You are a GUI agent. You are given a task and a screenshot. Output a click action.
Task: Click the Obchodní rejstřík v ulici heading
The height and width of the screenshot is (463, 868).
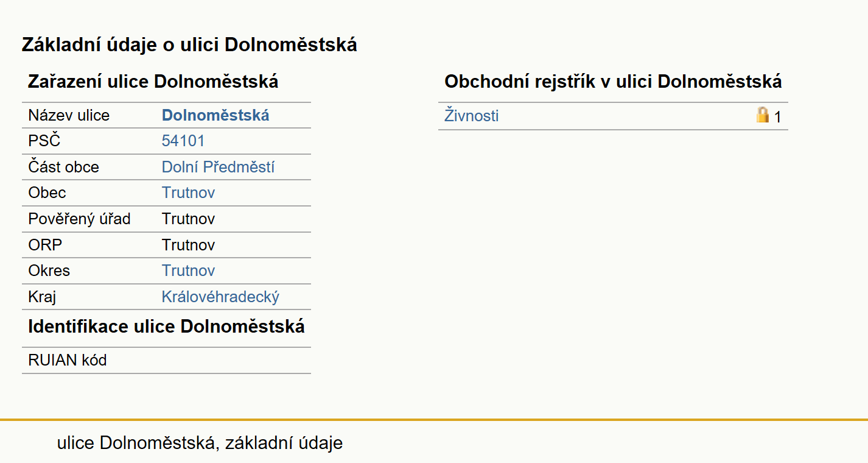pos(613,82)
